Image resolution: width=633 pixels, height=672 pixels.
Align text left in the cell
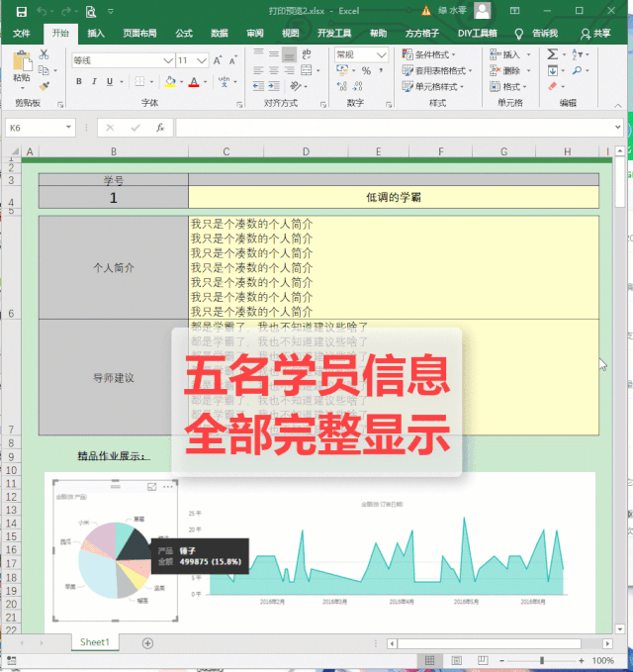click(x=258, y=70)
